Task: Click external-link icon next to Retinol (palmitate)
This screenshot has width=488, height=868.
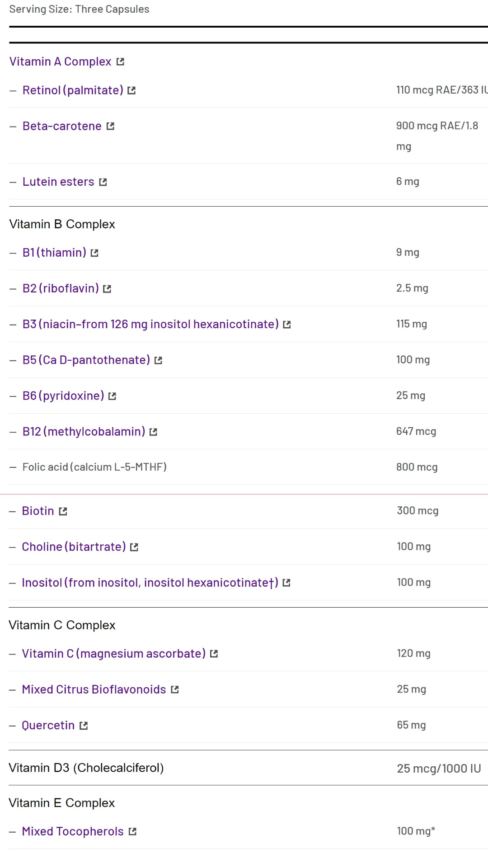Action: pos(131,91)
